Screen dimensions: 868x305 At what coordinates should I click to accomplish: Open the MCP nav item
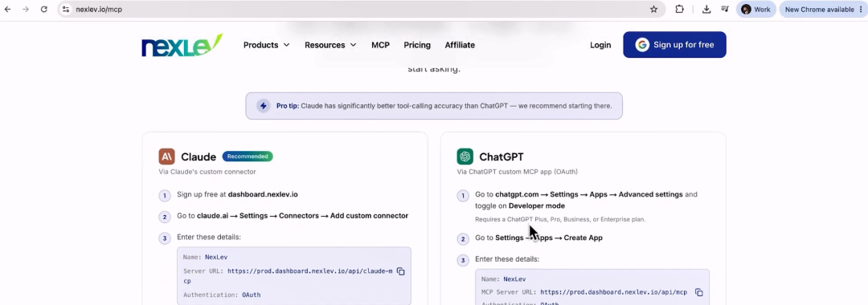(x=380, y=45)
